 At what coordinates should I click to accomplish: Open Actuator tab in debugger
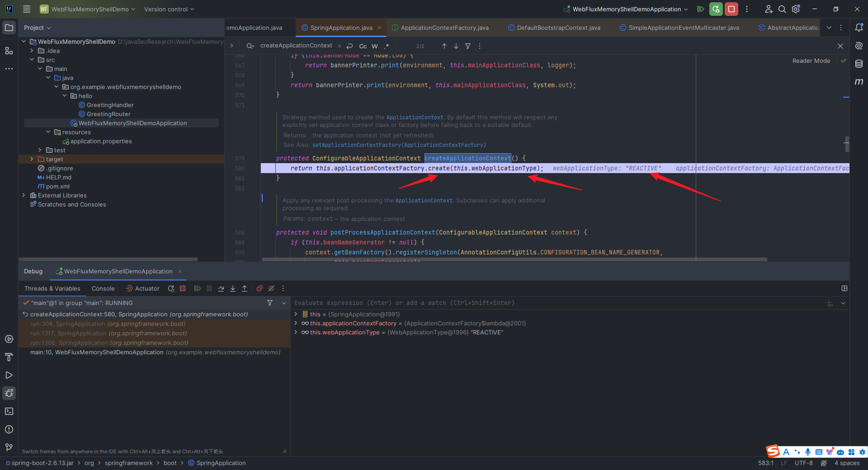pyautogui.click(x=142, y=288)
